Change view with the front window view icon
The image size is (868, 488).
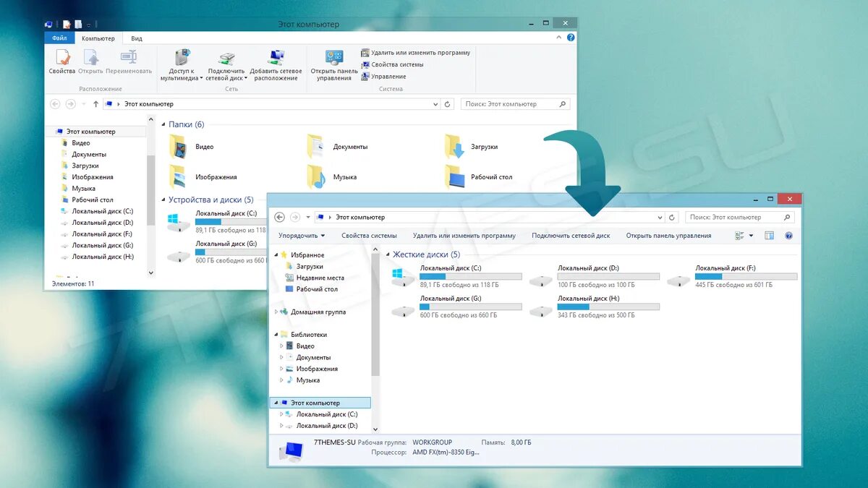coord(739,236)
